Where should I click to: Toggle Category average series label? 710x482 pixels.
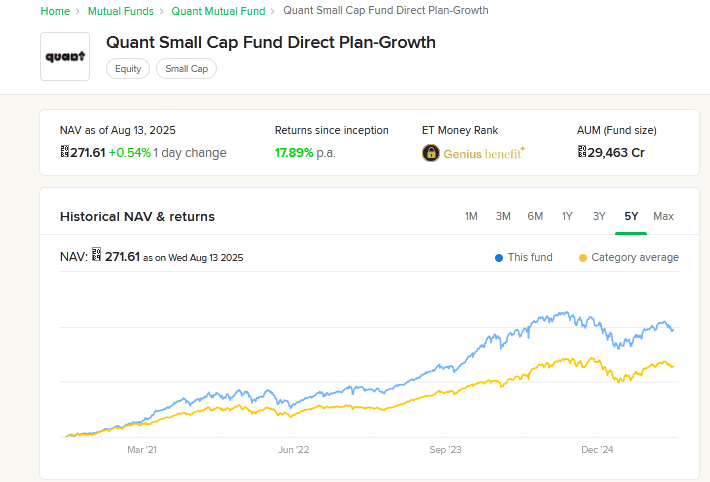(x=634, y=258)
